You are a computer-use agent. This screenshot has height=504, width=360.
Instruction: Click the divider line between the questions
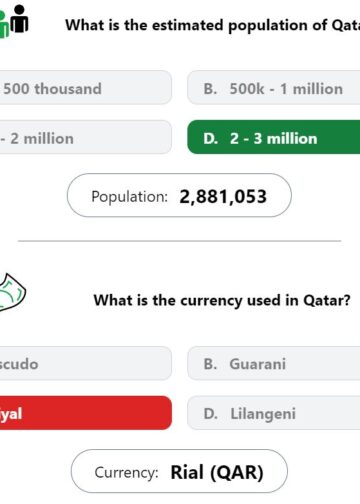pos(179,241)
